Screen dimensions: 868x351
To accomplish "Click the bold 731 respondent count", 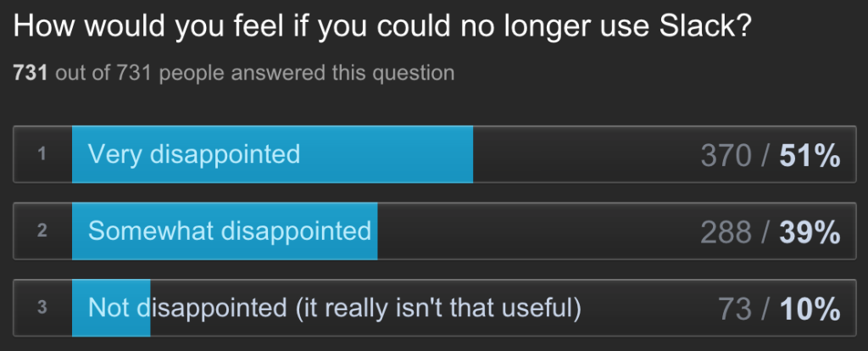I will (31, 73).
